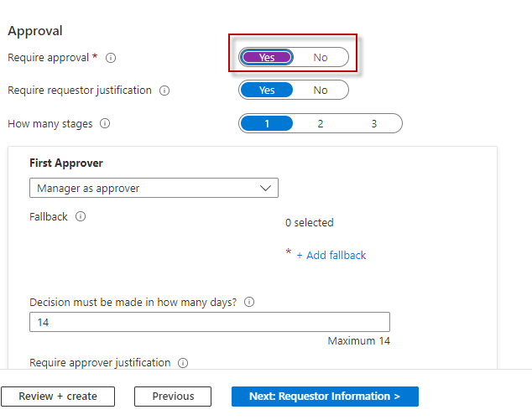Select 1 approval stage
This screenshot has width=532, height=420.
point(267,123)
